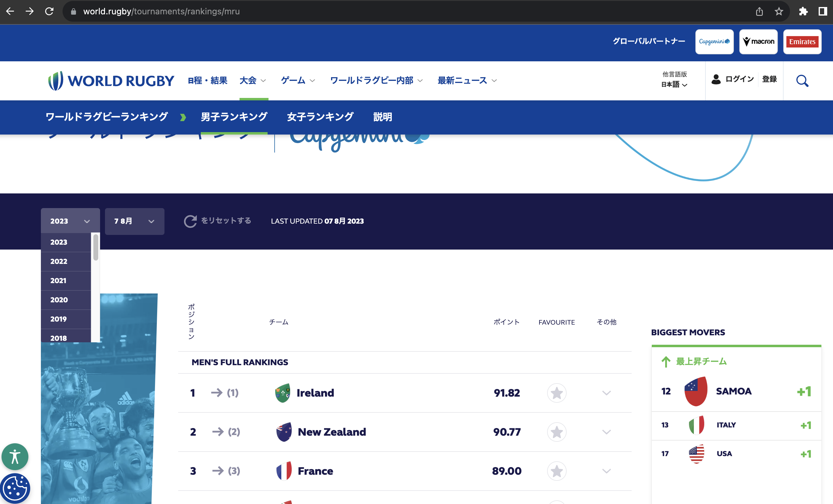Favourite Ireland with the star toggle
833x504 pixels.
pyautogui.click(x=557, y=393)
